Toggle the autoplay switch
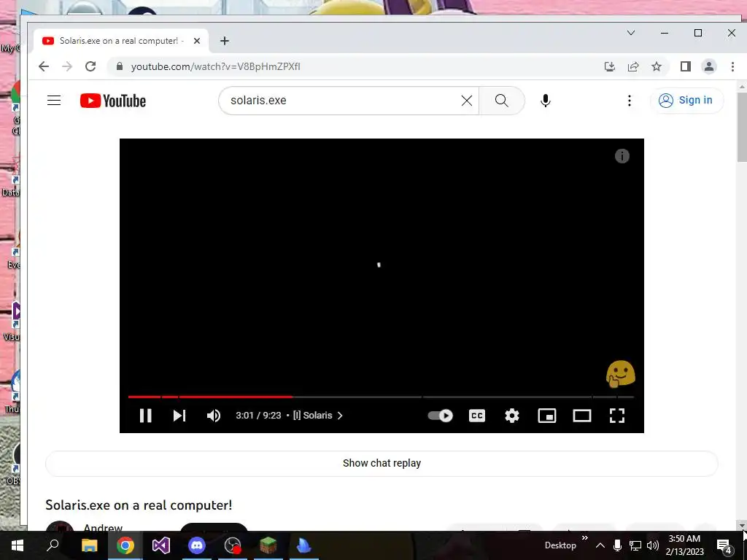Screen dimensions: 747x560 (x=440, y=416)
